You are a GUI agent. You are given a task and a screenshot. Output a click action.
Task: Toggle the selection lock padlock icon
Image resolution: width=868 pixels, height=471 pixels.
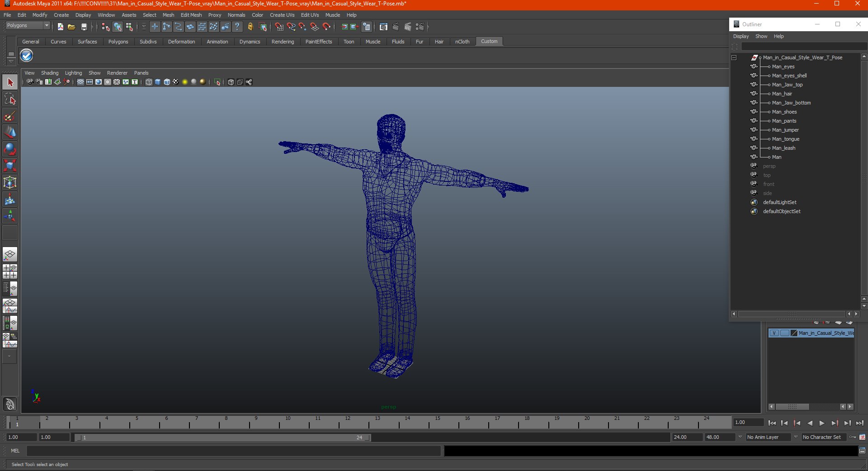[250, 27]
